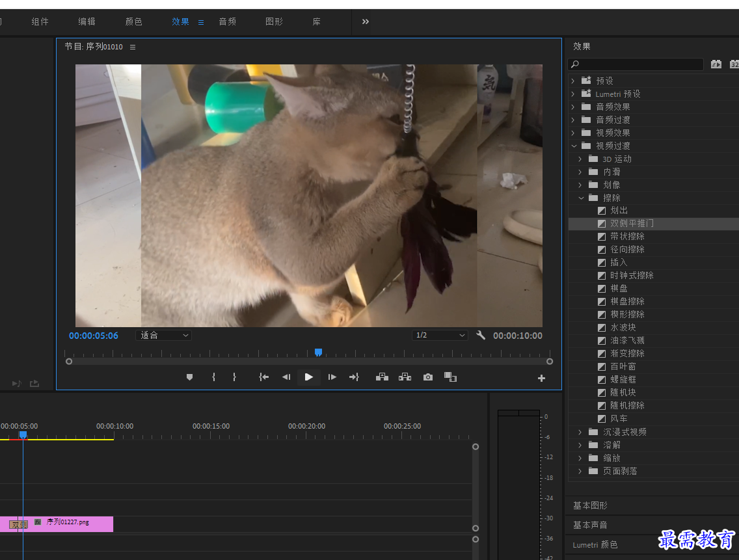
Task: Expand the 音频过渡 folder
Action: [x=573, y=120]
